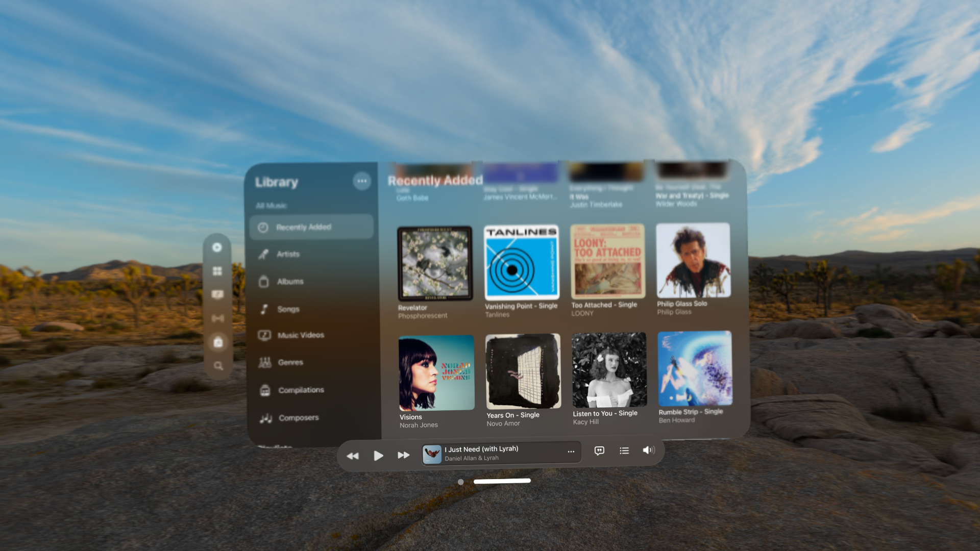
Task: Open Genres in the Library sidebar
Action: 290,362
